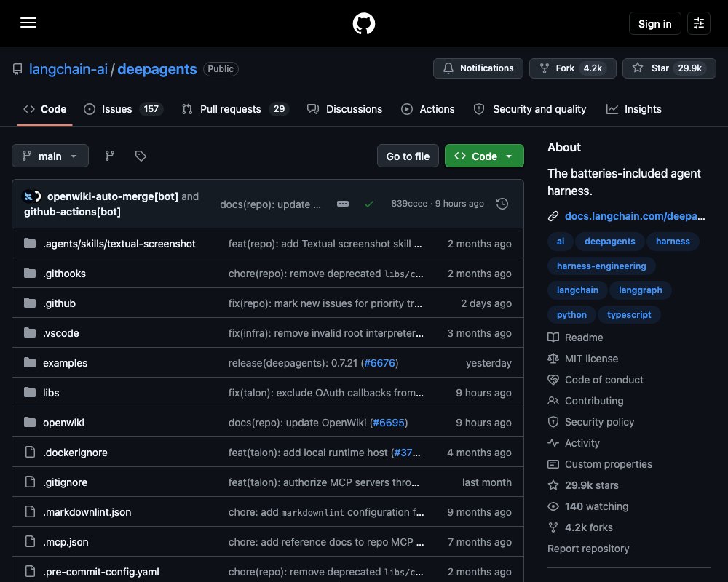Open the .gitignore file
The height and width of the screenshot is (582, 728).
click(x=65, y=482)
